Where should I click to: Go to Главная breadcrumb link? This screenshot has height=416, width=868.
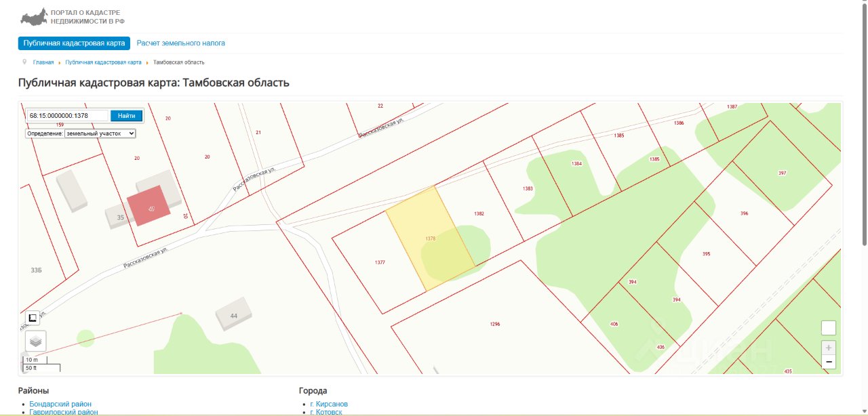(x=43, y=62)
